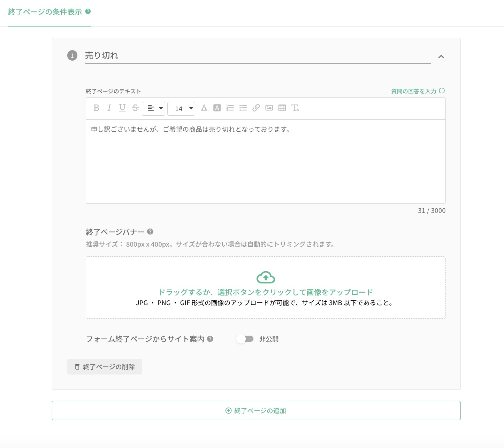Insert an image into the text
Viewport: 504px width, 448px height.
click(269, 108)
